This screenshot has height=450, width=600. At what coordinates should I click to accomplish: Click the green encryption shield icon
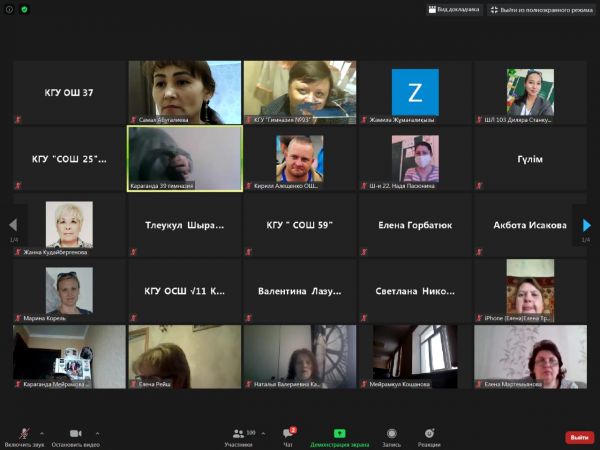pyautogui.click(x=24, y=9)
